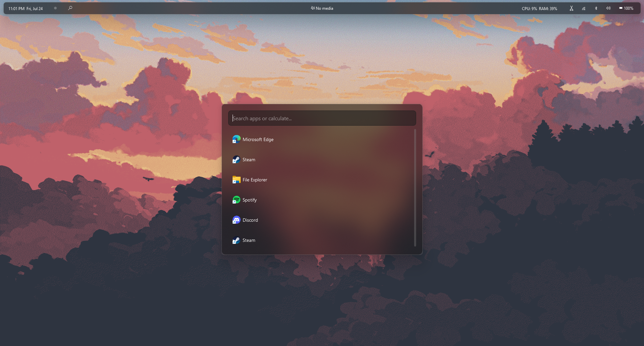
Task: Click the workspace dot indicator in top bar
Action: click(x=55, y=8)
